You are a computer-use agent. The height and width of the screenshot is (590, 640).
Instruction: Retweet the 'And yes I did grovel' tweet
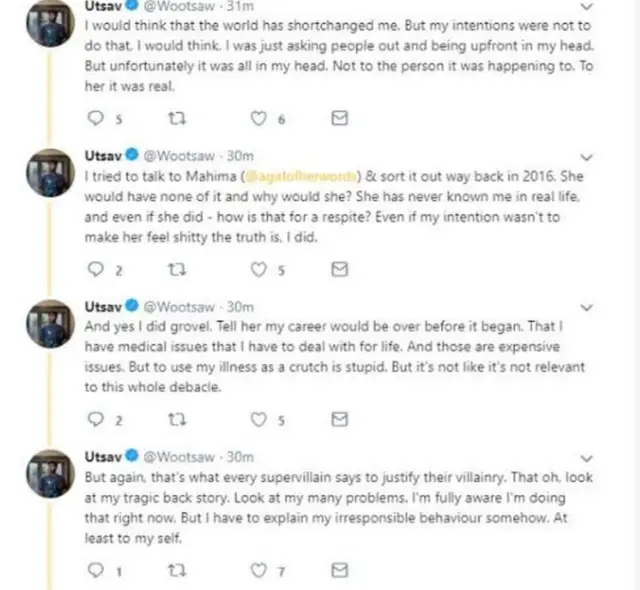coord(178,420)
